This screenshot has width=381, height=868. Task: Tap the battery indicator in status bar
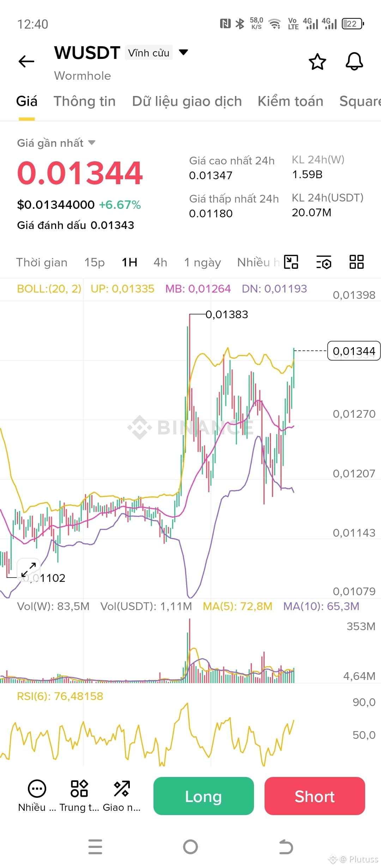353,24
